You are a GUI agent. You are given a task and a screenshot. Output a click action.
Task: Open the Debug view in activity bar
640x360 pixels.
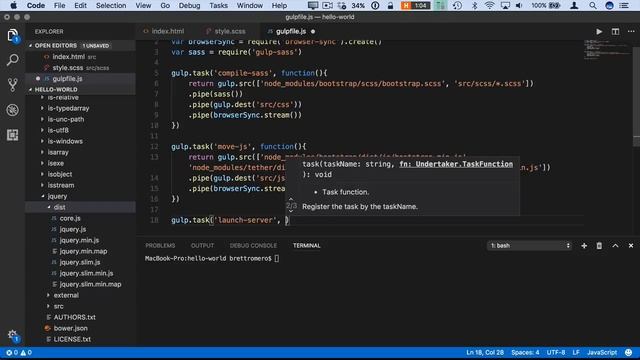[x=12, y=110]
